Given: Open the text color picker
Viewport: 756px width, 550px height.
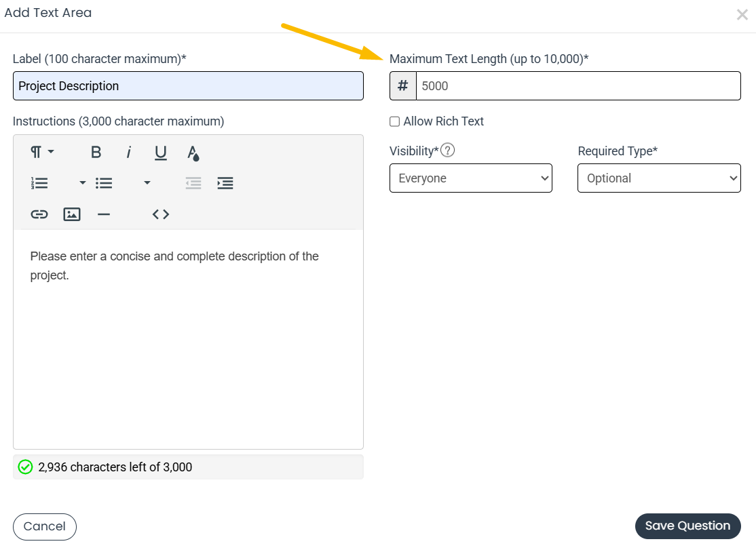Looking at the screenshot, I should point(193,153).
